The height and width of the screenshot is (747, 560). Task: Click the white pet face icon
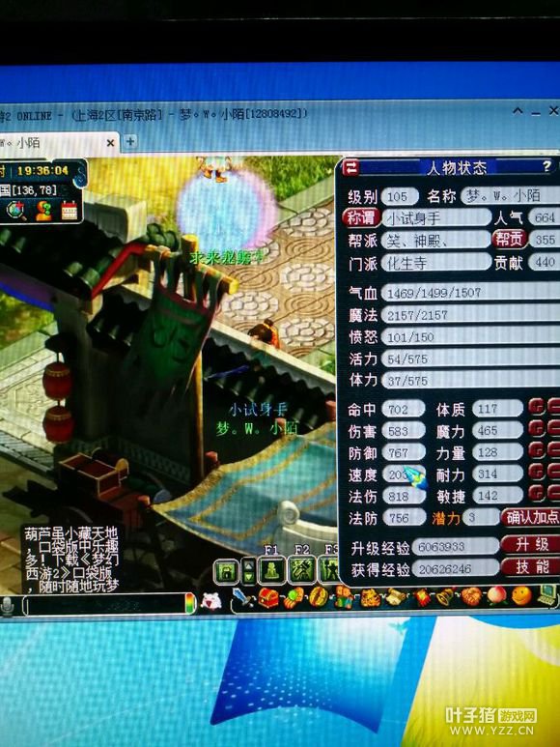click(210, 602)
